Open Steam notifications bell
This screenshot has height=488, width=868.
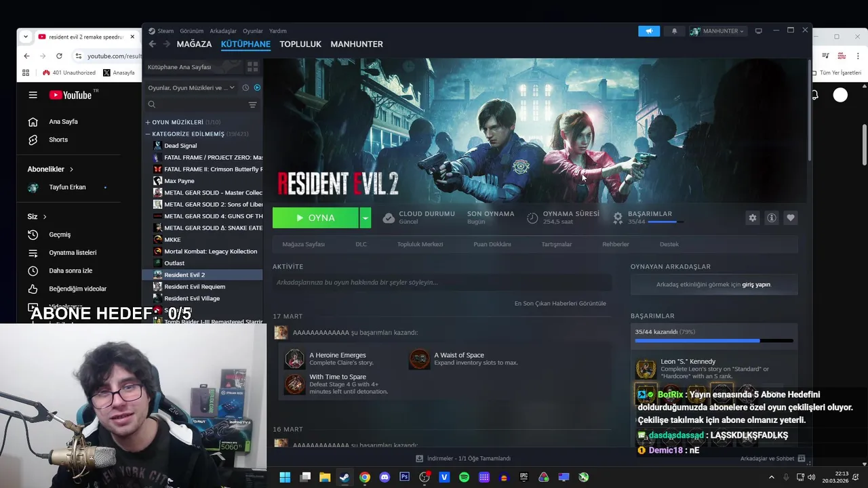coord(674,31)
